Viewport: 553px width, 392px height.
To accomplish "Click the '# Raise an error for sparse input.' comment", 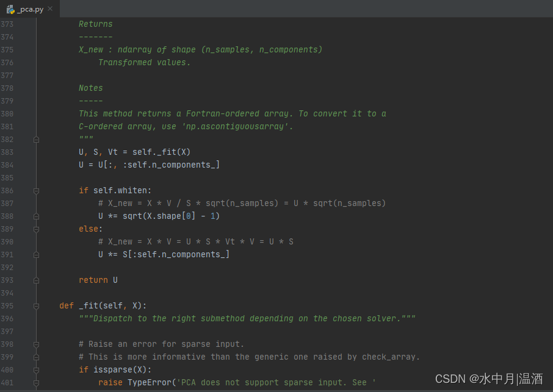I will point(161,344).
